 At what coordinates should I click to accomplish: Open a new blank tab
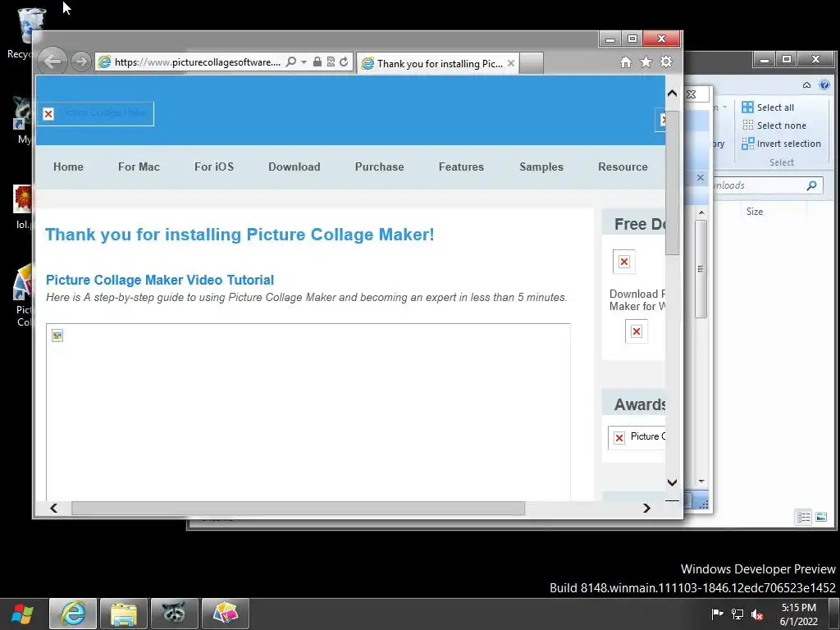click(532, 63)
